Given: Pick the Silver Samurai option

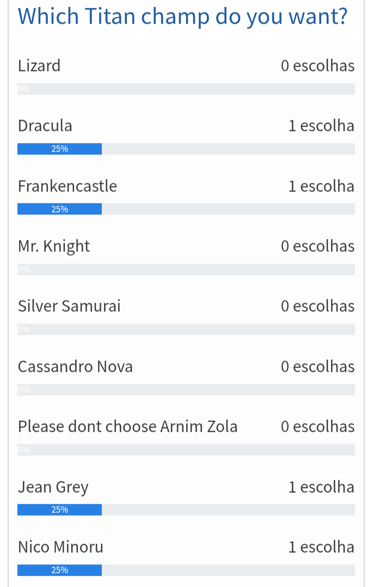Looking at the screenshot, I should pos(69,306).
